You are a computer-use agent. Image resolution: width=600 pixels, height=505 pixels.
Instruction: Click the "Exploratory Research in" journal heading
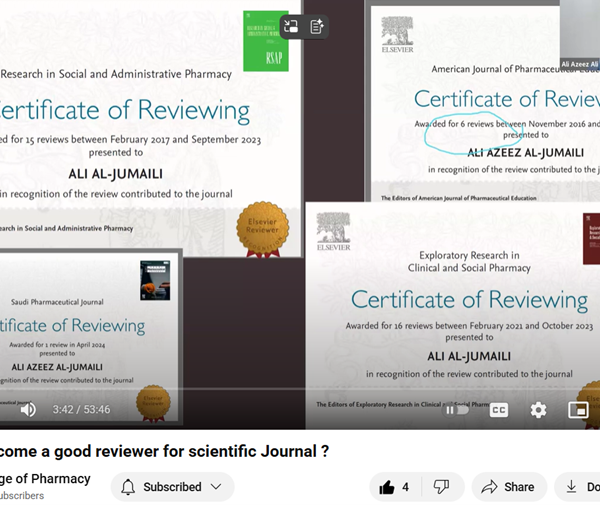pos(470,255)
